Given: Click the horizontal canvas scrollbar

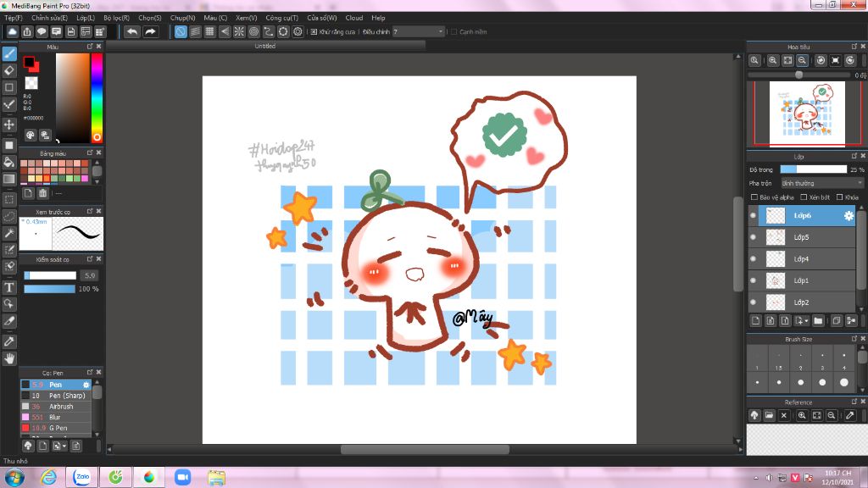Looking at the screenshot, I should [x=425, y=449].
